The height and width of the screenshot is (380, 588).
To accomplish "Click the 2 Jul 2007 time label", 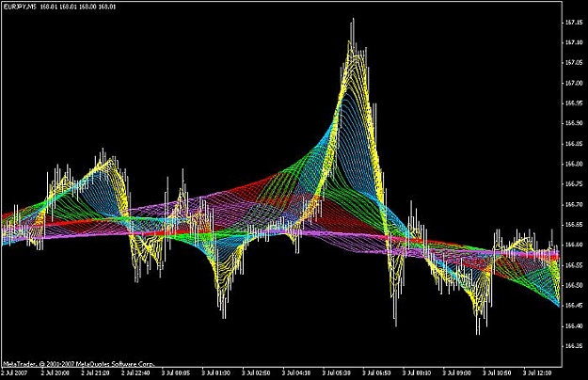I will tap(15, 373).
